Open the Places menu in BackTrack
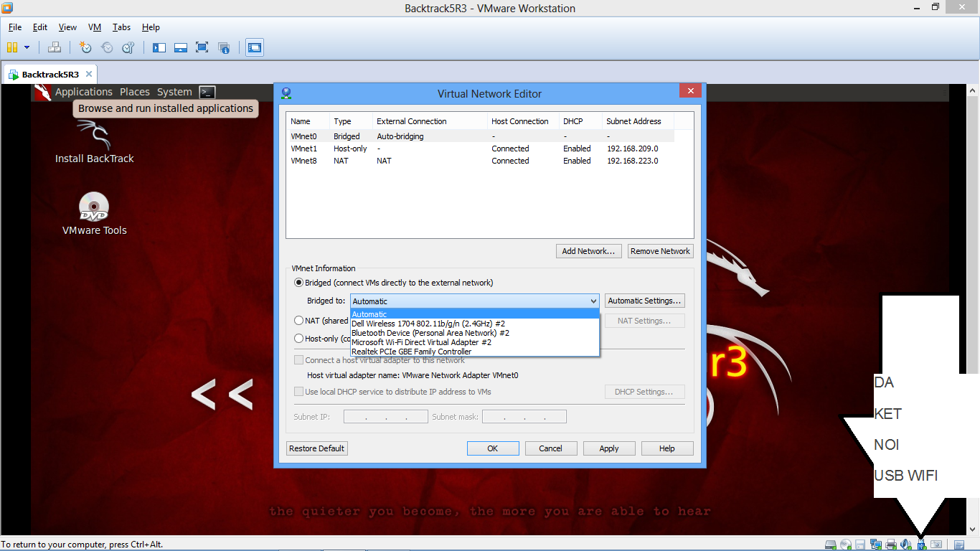 [135, 92]
